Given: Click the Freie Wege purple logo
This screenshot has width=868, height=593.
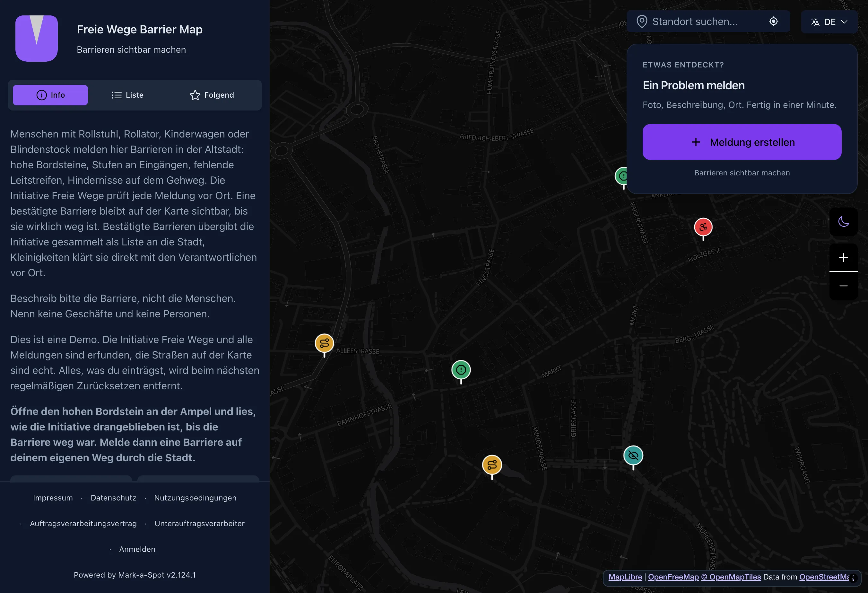Looking at the screenshot, I should point(37,38).
